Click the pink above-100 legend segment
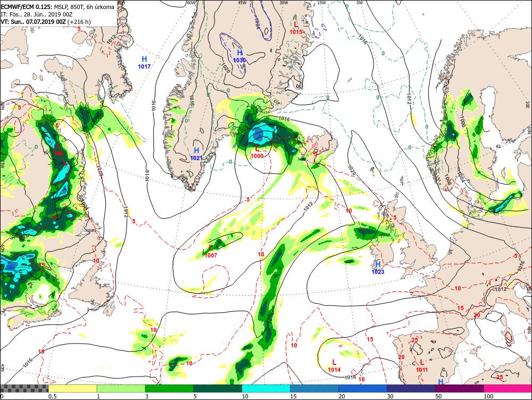Viewport: 532px width, 400px height. pos(508,388)
